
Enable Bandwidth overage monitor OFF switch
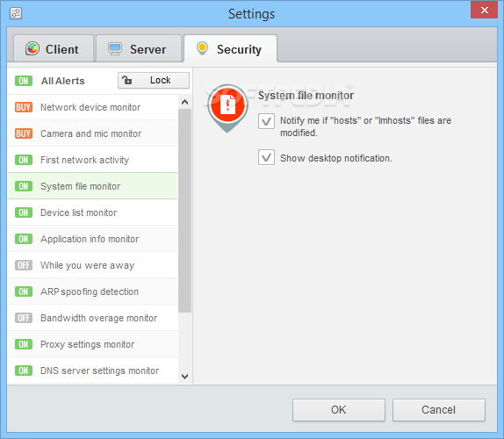pyautogui.click(x=24, y=318)
